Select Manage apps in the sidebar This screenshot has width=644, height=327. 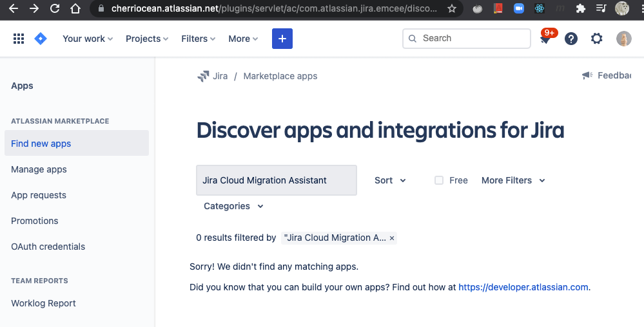click(x=39, y=169)
